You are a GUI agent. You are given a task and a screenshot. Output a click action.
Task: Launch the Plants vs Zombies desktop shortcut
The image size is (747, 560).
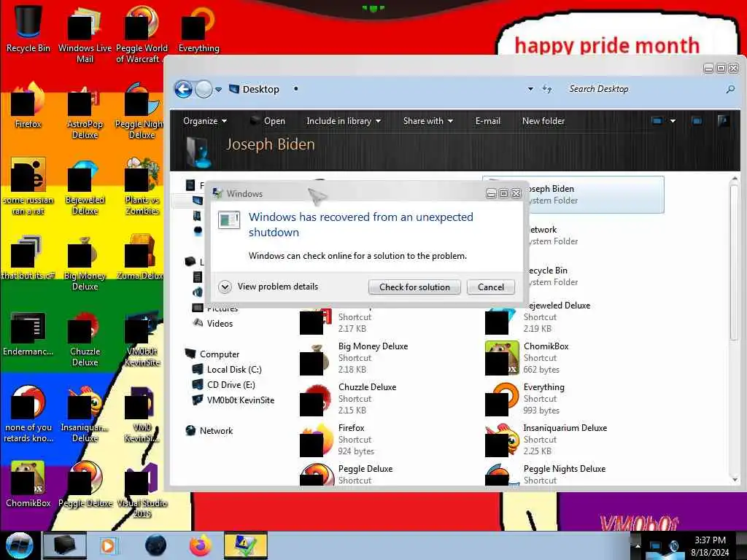point(142,186)
